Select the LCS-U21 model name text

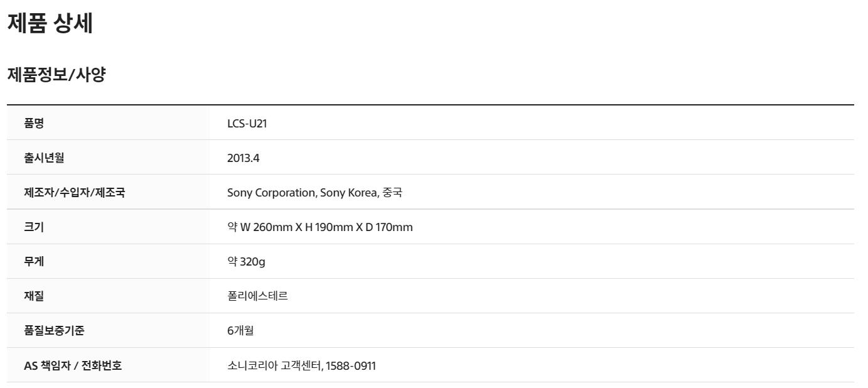(x=247, y=123)
